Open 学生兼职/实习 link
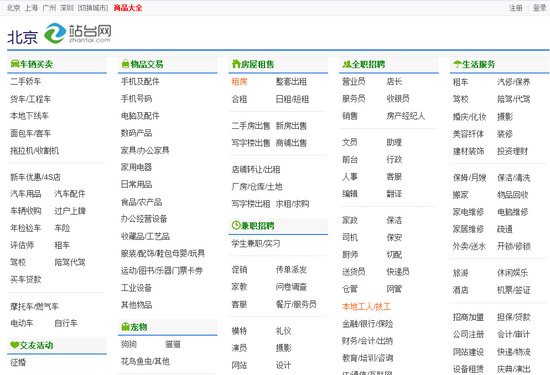 pyautogui.click(x=256, y=243)
